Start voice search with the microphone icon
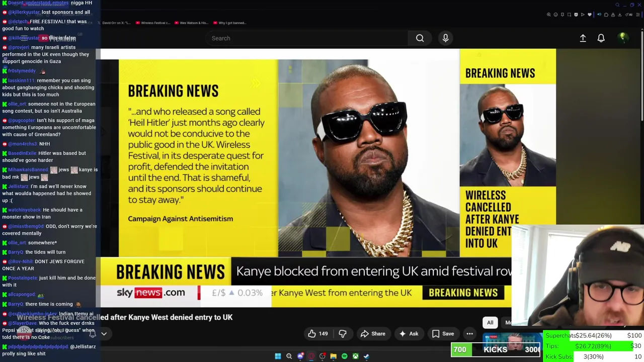 click(445, 38)
